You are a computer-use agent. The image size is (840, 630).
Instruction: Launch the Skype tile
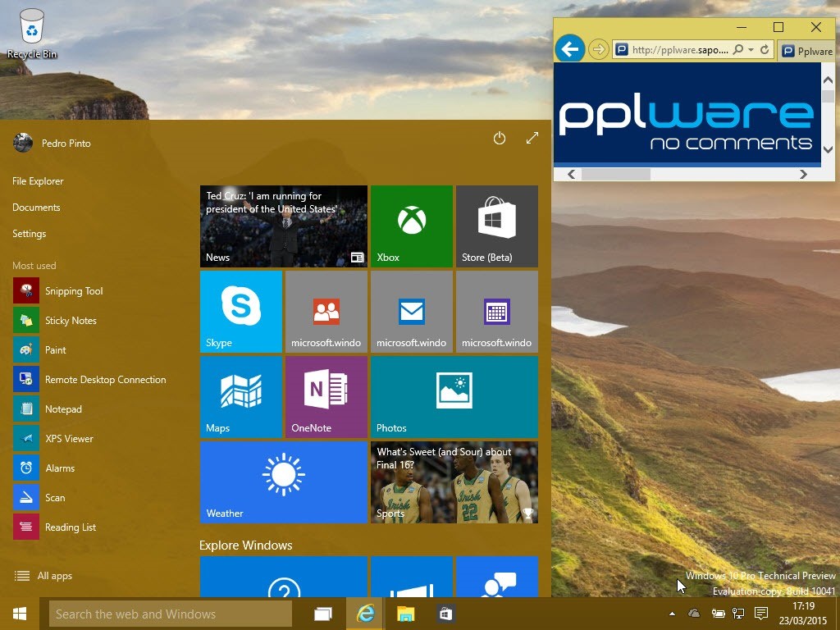(x=241, y=311)
